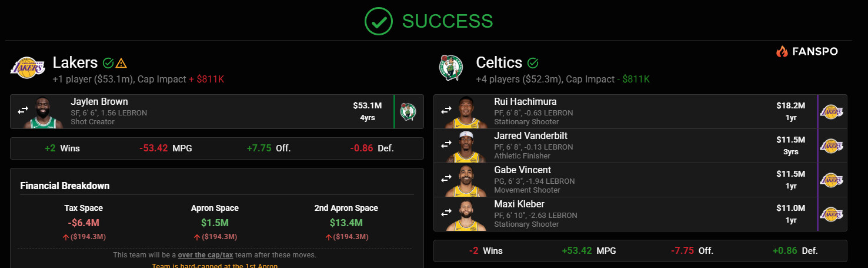Click the swap arrows beside Jarred Vanderbilt

coord(446,144)
